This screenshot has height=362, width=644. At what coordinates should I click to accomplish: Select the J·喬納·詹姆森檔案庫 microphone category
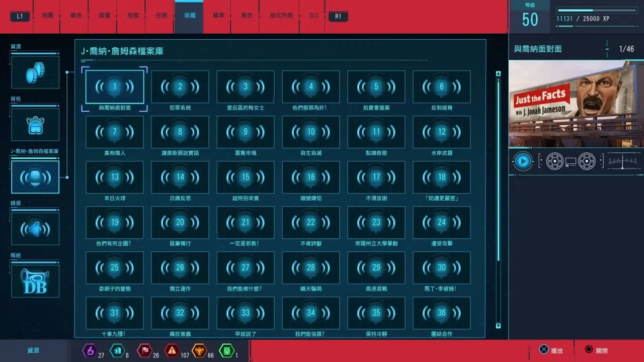[35, 177]
